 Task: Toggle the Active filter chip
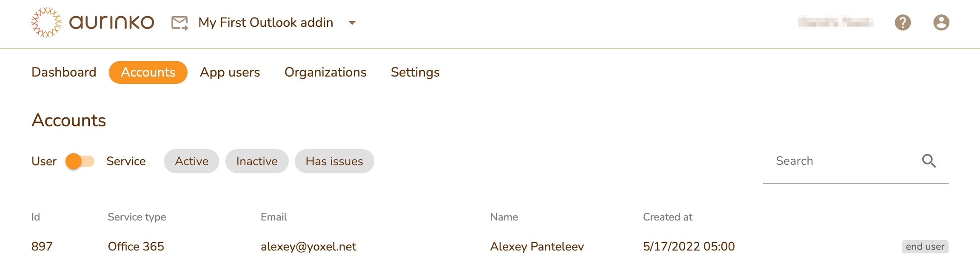(x=191, y=162)
